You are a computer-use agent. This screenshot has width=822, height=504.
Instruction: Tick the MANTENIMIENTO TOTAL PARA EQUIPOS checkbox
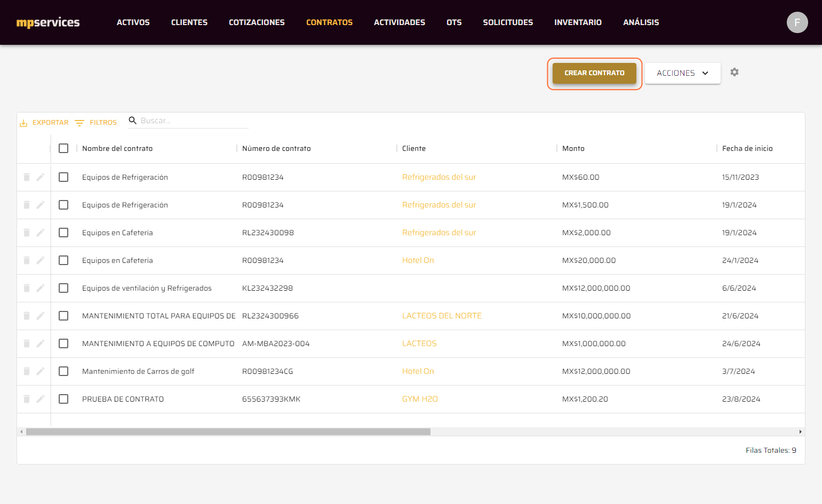[x=63, y=316]
